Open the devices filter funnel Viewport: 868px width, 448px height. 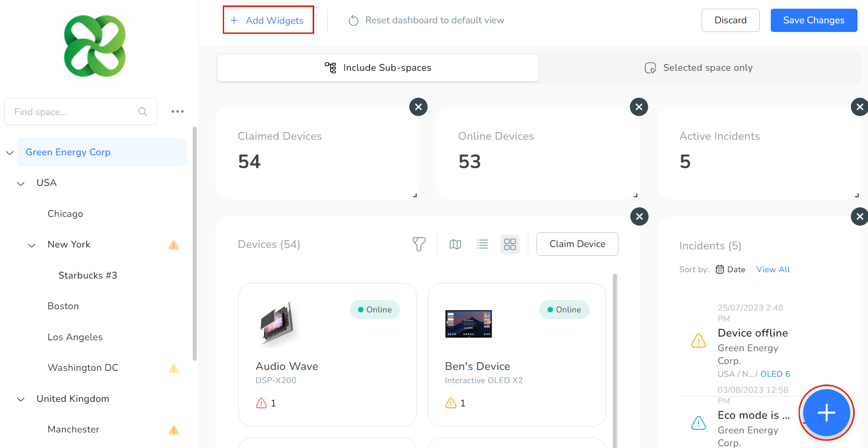419,244
